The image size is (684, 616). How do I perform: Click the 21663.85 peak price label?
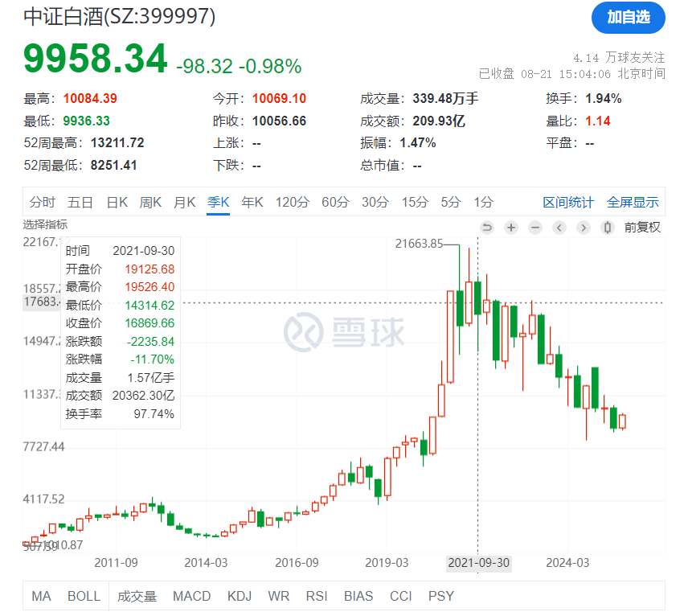point(419,244)
